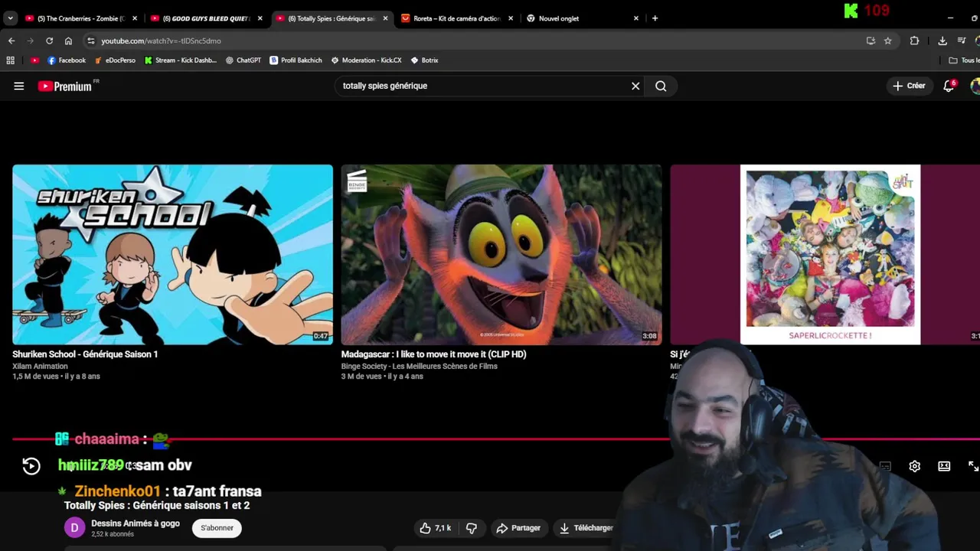Close the Totally Spies tab
980x551 pixels.
click(x=385, y=18)
